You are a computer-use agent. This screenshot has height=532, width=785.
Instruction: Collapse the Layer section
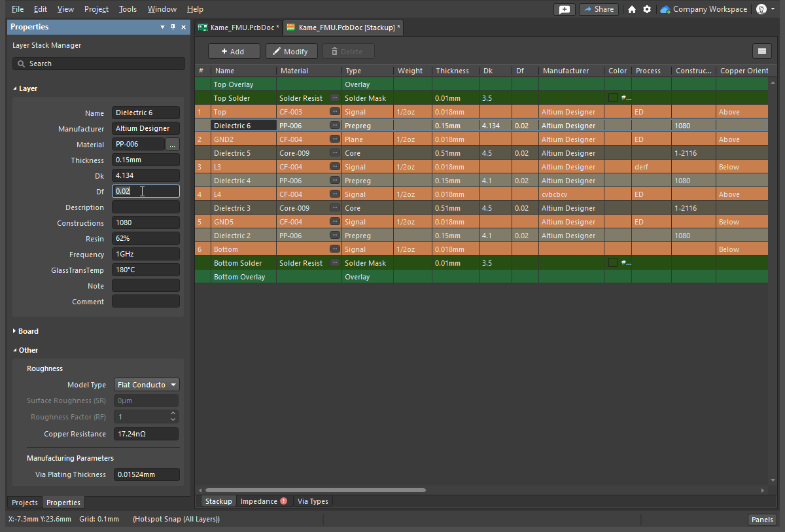tap(27, 88)
